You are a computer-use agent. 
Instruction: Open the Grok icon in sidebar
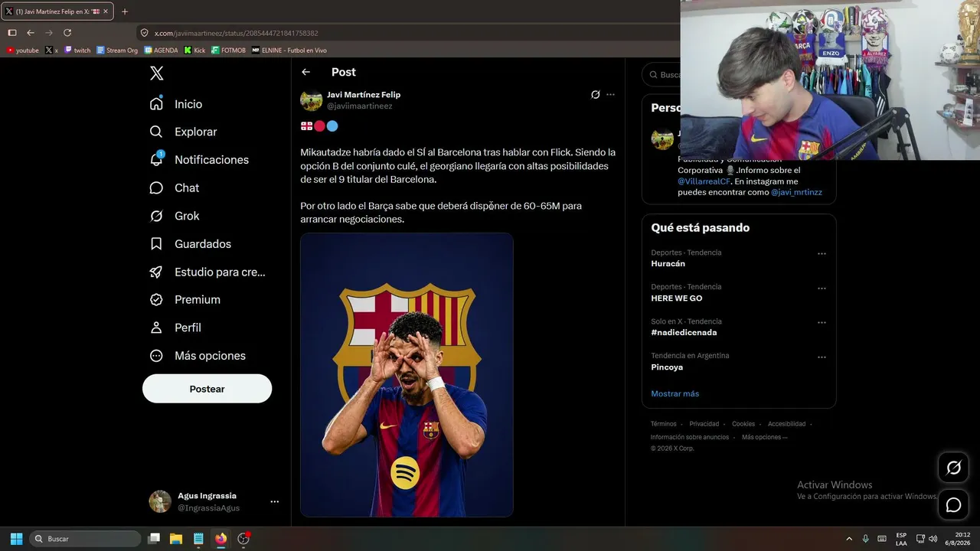(156, 216)
